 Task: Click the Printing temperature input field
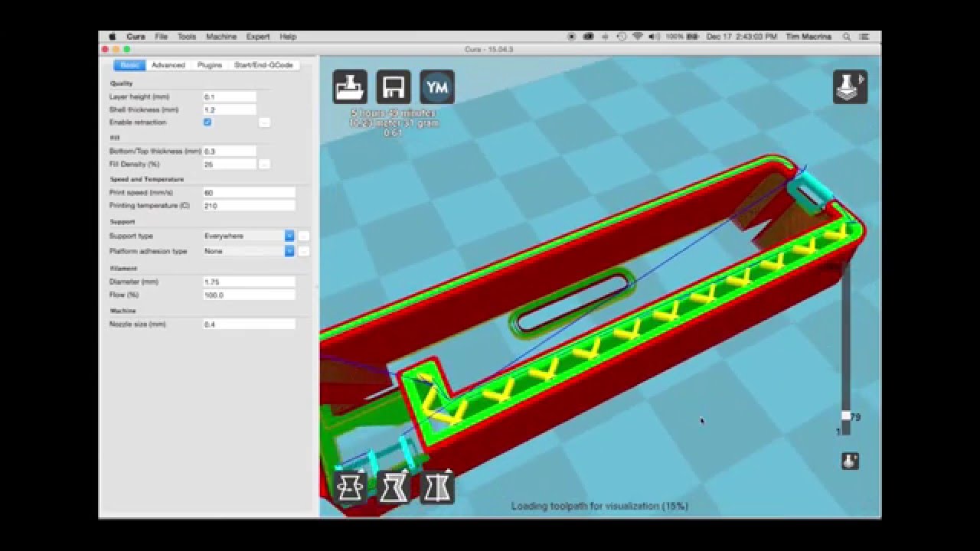tap(249, 206)
